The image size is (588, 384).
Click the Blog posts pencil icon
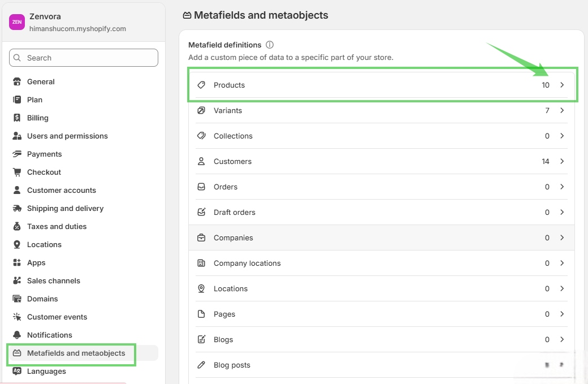(x=201, y=365)
